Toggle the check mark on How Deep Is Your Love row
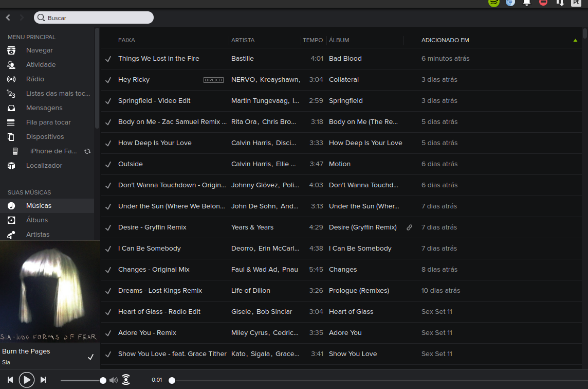Viewport: 588px width, 389px height. pyautogui.click(x=108, y=143)
